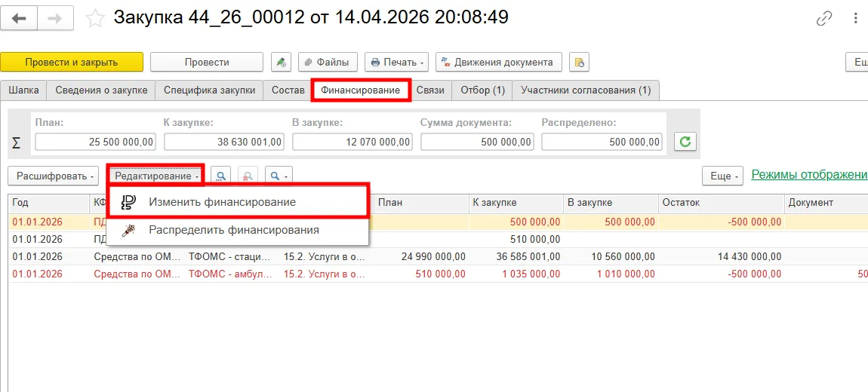Click the В закупке total field
868x392 pixels.
[x=352, y=142]
